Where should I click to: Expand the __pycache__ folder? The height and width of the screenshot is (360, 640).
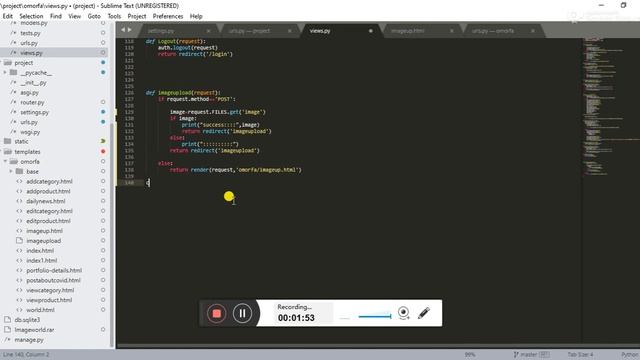36,73
